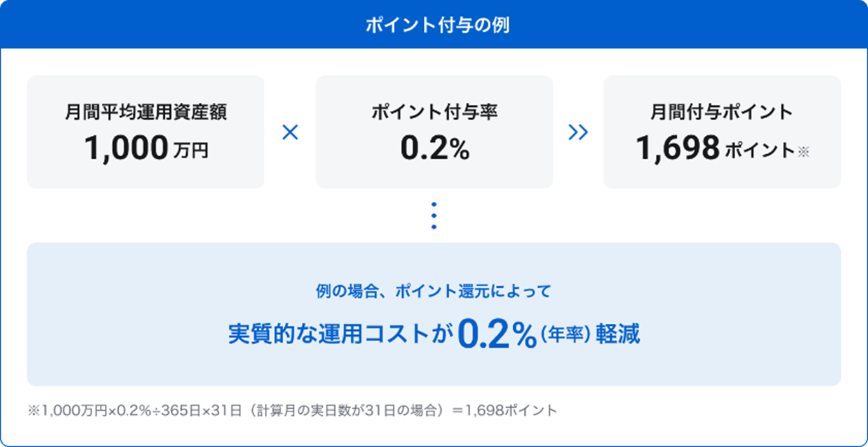Click the 1,698 ポイント value

[715, 149]
